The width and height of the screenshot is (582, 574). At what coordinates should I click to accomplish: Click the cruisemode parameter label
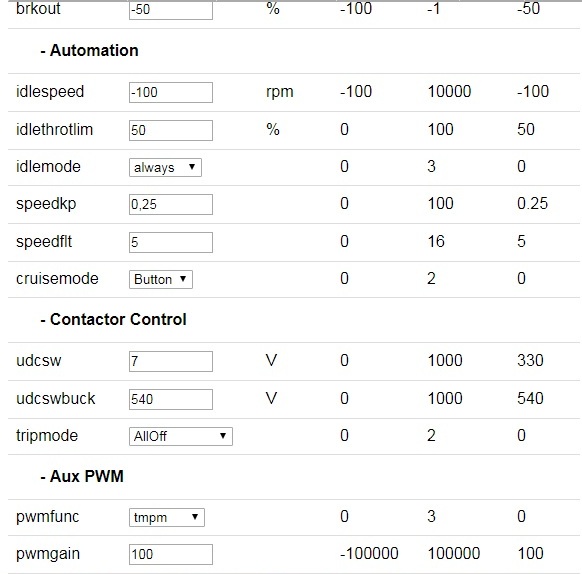pyautogui.click(x=57, y=278)
